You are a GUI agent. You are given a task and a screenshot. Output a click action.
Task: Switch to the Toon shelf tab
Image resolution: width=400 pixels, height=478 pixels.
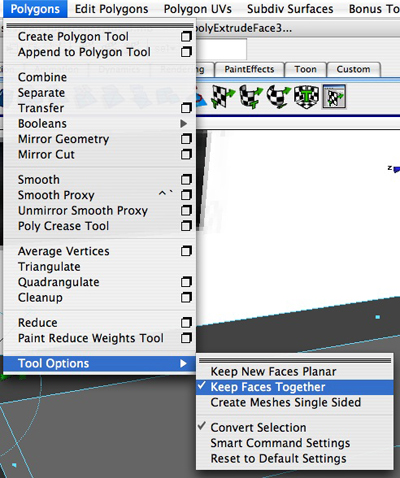click(305, 69)
